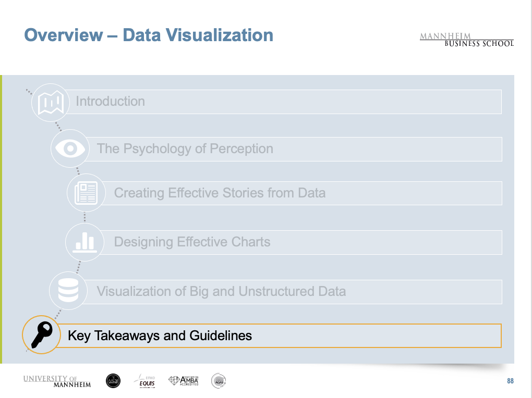Click the black key icon for Key Takeaways
Viewport: 532px width, 398px height.
[x=42, y=335]
